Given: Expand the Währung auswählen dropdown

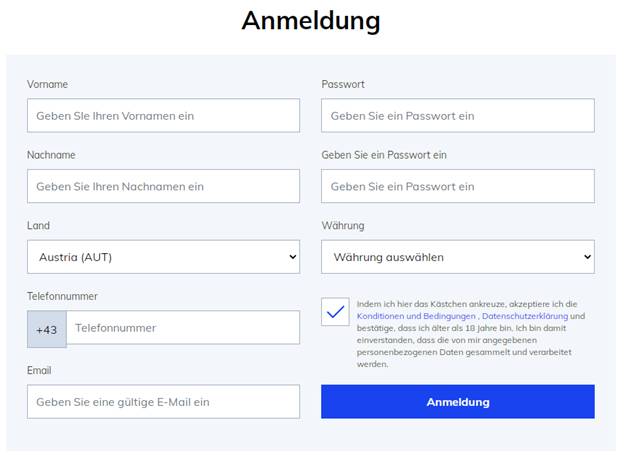Looking at the screenshot, I should pos(458,257).
